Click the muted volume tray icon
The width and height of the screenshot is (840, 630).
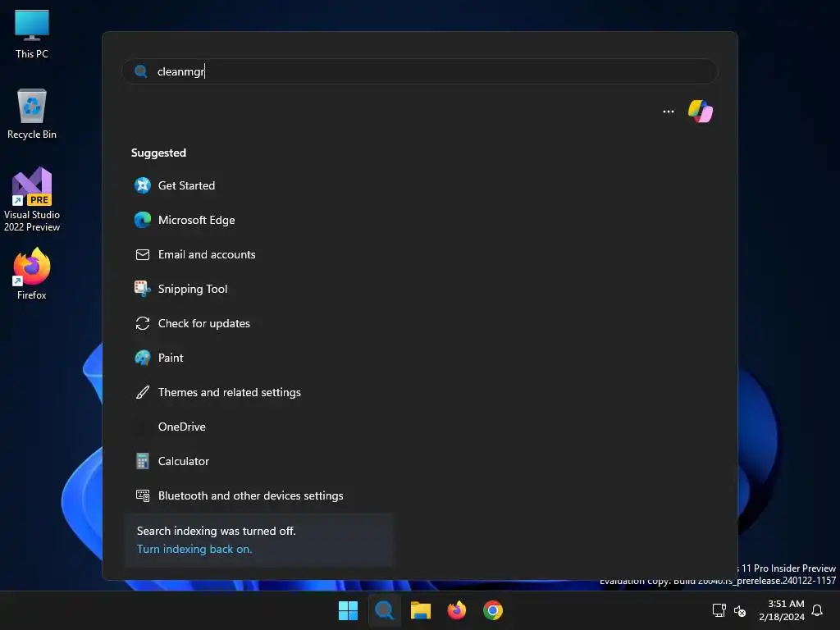click(x=740, y=610)
